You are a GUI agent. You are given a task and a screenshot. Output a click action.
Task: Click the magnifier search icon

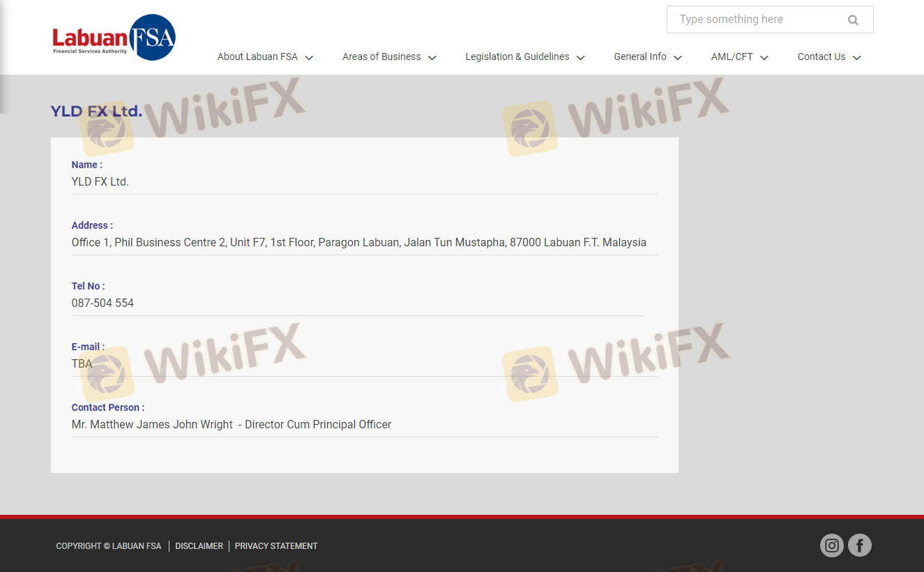tap(853, 20)
